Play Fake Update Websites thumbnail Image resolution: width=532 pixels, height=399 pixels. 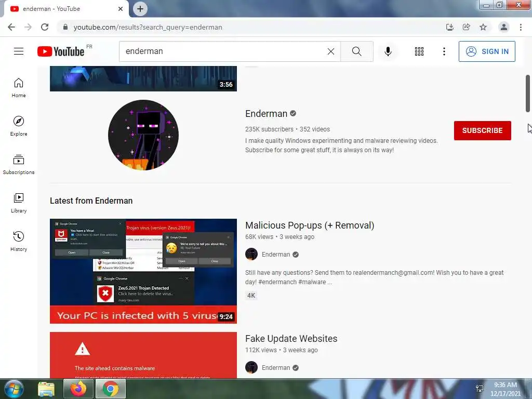(x=143, y=355)
